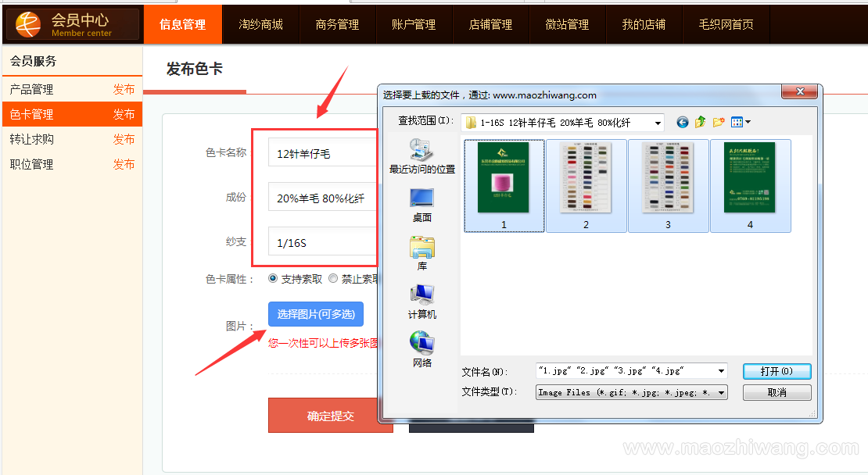Switch to the 淘纱商城 nav tab
The width and height of the screenshot is (868, 475).
260,24
